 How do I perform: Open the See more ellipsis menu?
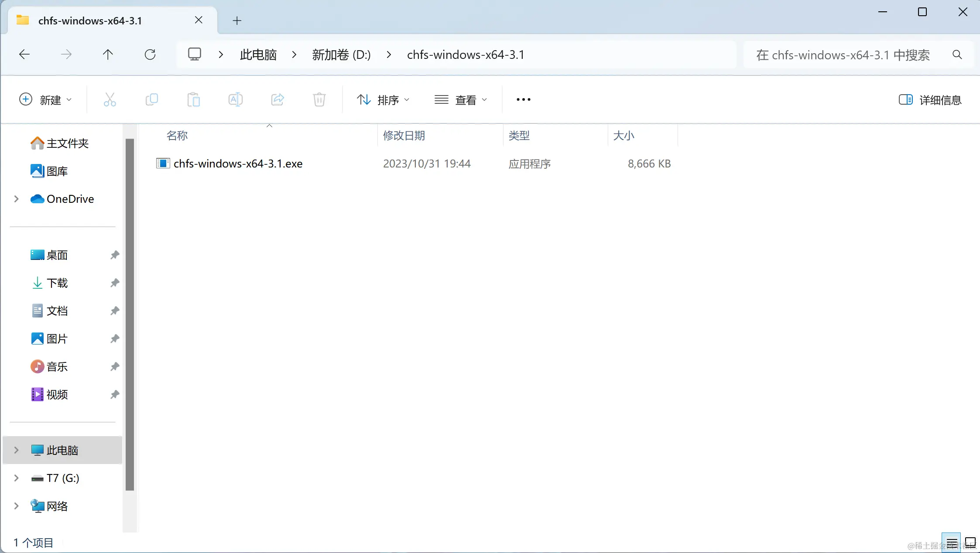(523, 100)
